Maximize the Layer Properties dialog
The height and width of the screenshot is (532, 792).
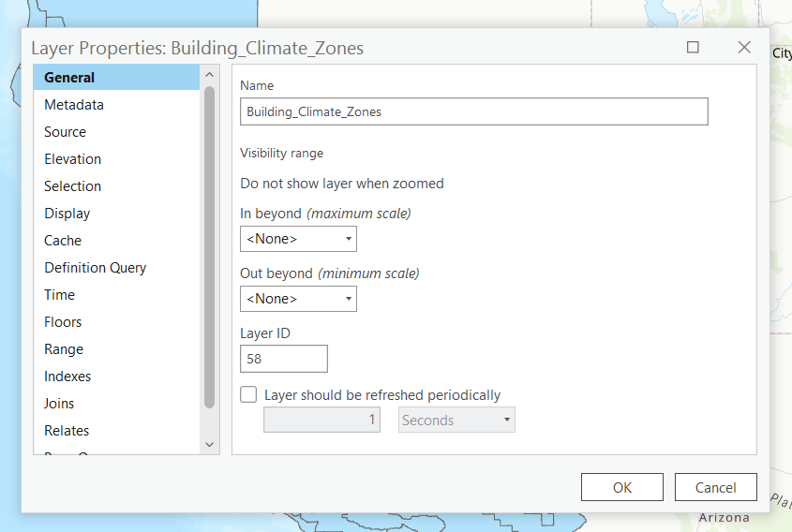(694, 48)
